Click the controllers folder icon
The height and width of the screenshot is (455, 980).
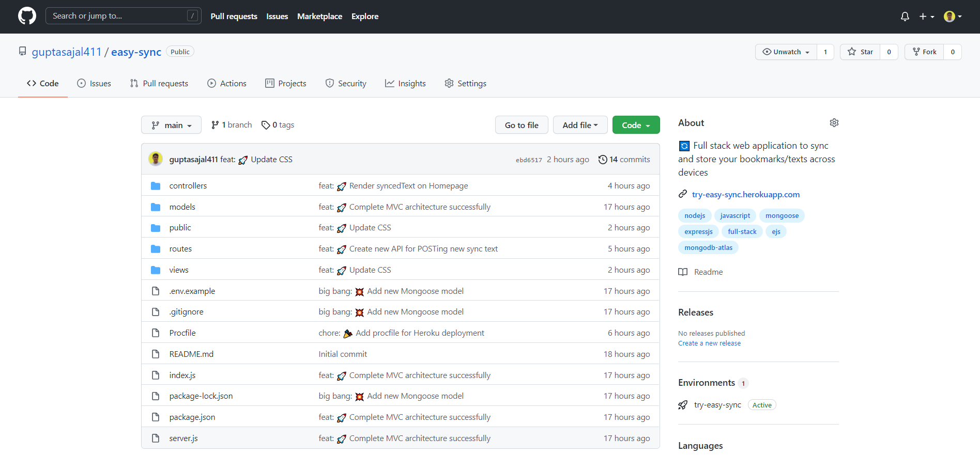click(x=156, y=186)
